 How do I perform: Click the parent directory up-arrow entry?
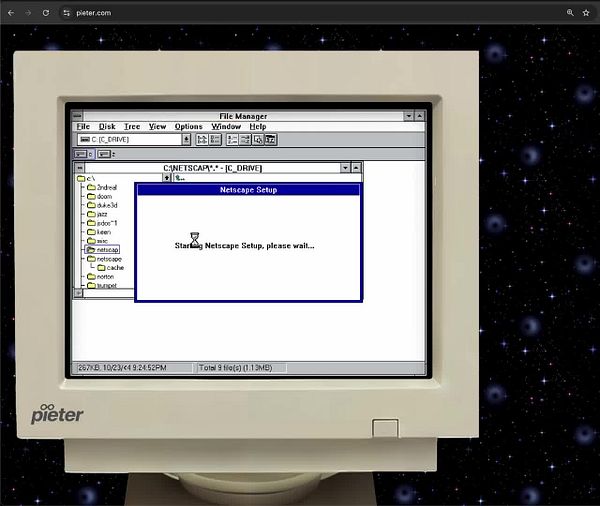click(180, 178)
